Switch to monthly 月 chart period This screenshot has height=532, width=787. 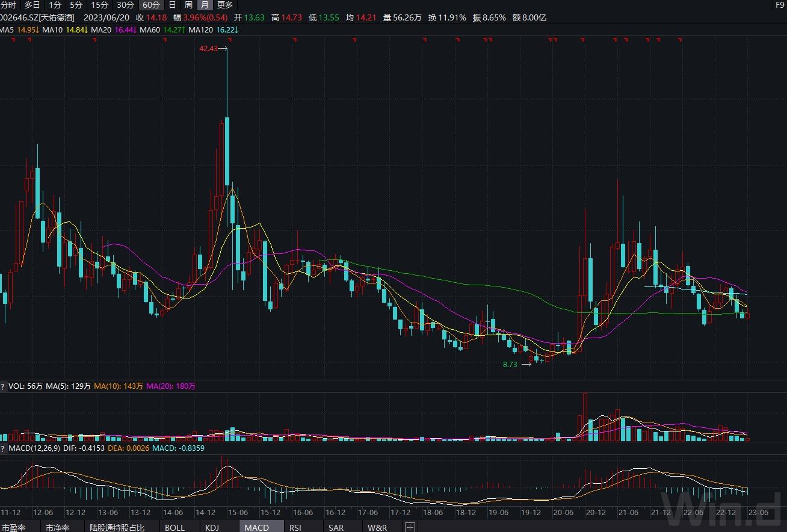[x=205, y=5]
